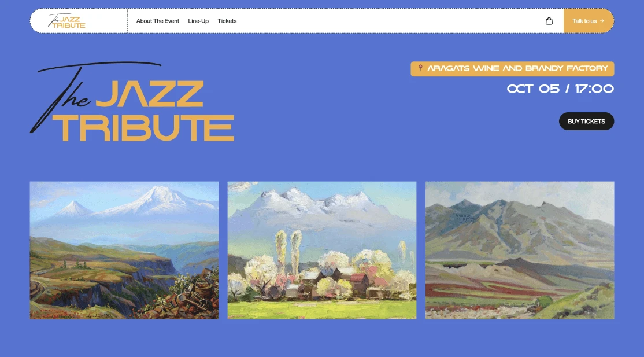Image resolution: width=644 pixels, height=357 pixels.
Task: Click the tall poplar trees in middle painting
Action: tap(288, 251)
